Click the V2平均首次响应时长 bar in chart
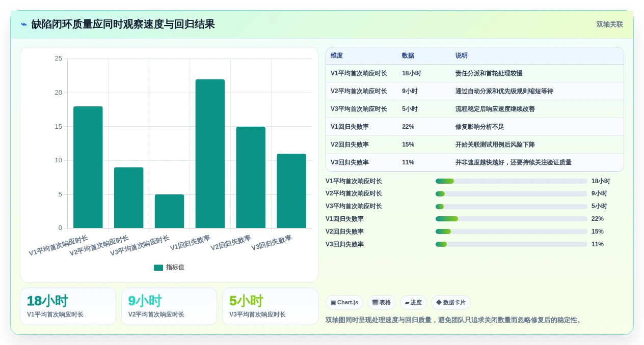644x345 pixels. (x=128, y=197)
